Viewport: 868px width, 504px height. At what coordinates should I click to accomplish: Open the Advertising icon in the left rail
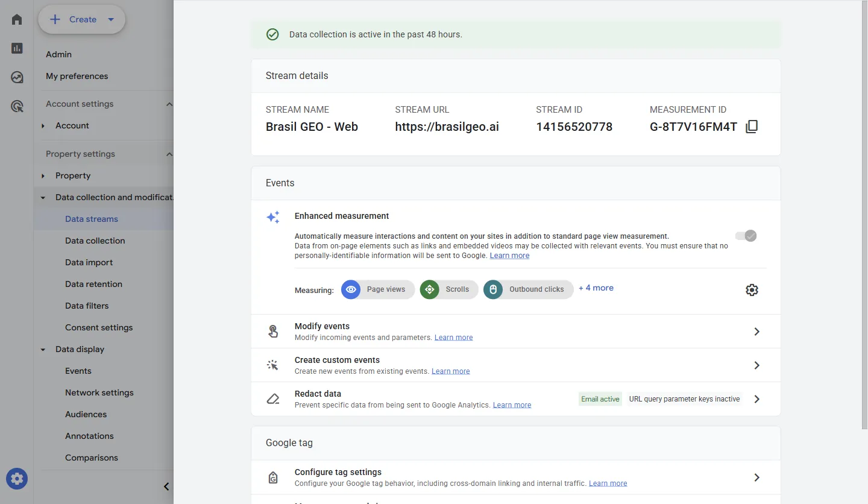(17, 107)
